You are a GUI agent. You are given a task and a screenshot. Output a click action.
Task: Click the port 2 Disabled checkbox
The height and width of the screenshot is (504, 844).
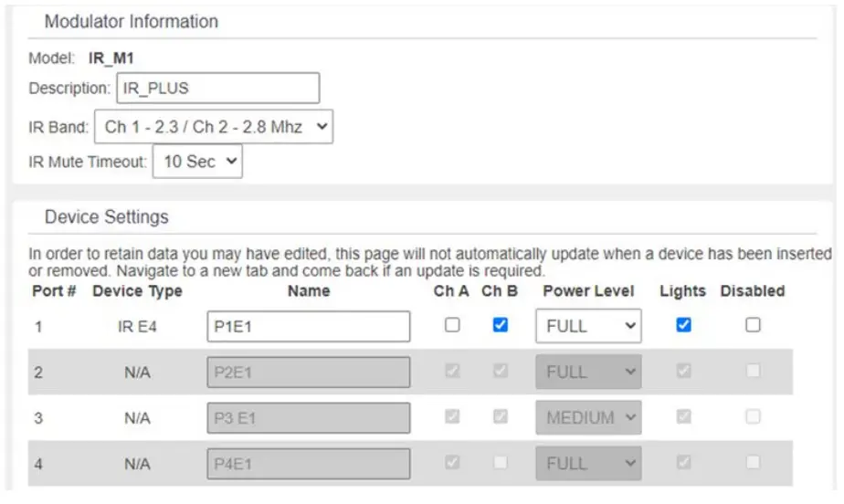coord(753,371)
